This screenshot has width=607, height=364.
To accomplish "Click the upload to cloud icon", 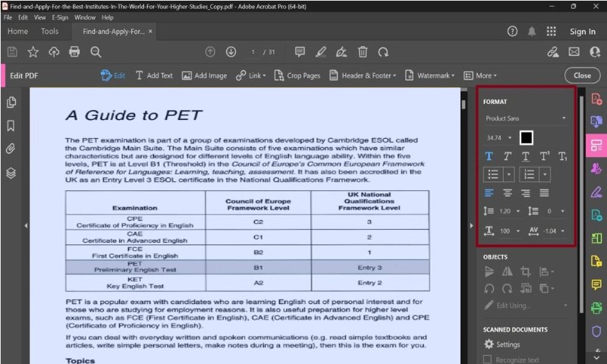I will coord(54,52).
